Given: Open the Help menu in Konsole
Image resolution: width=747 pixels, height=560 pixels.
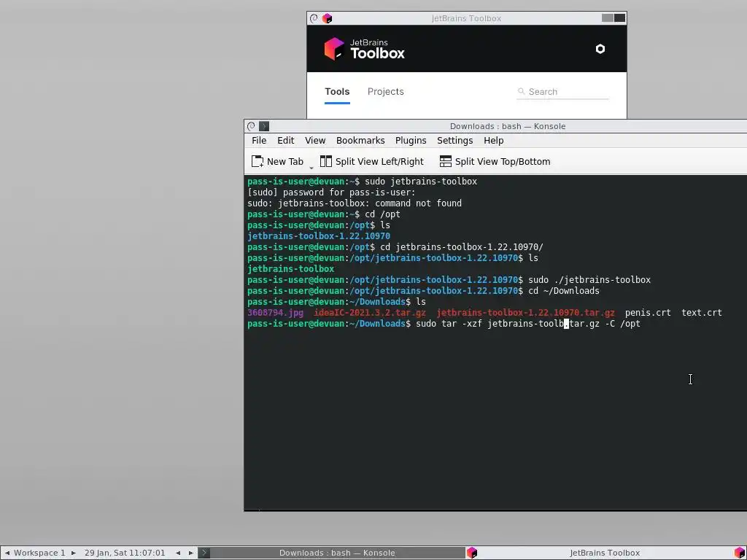Looking at the screenshot, I should pos(494,141).
